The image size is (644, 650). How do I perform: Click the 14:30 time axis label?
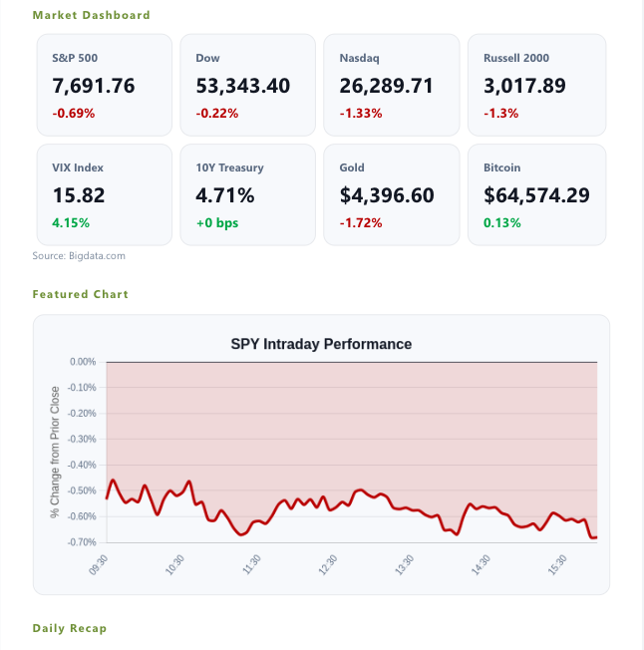tap(481, 565)
